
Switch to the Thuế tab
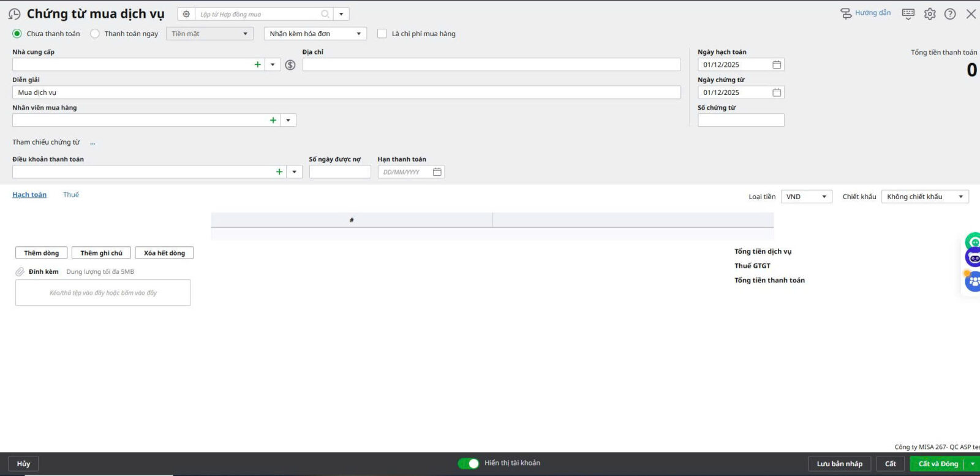tap(71, 195)
